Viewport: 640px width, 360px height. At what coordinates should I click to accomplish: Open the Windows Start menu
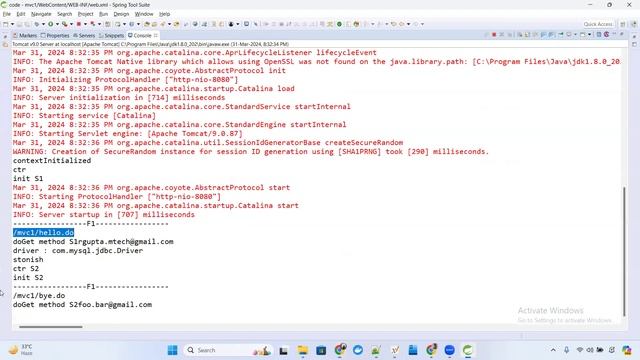(x=172, y=350)
